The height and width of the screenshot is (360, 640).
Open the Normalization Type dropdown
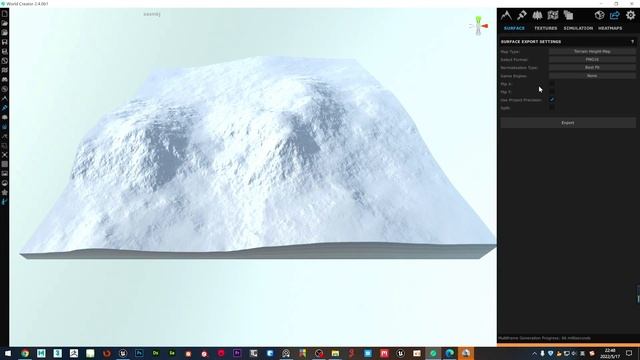pyautogui.click(x=592, y=67)
